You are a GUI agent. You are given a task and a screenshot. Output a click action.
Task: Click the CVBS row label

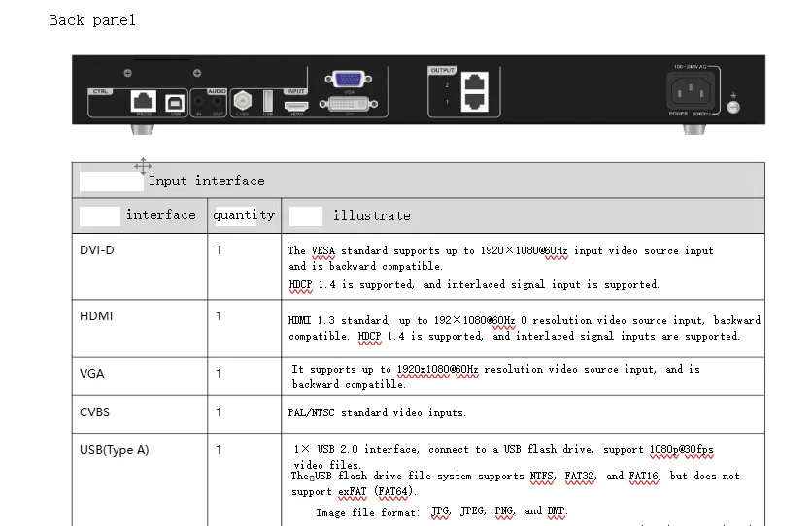point(94,412)
